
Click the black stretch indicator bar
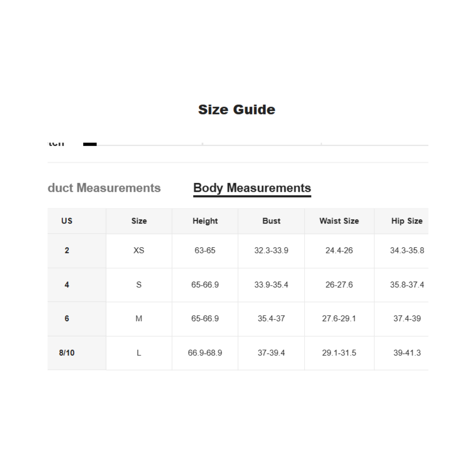coord(90,144)
